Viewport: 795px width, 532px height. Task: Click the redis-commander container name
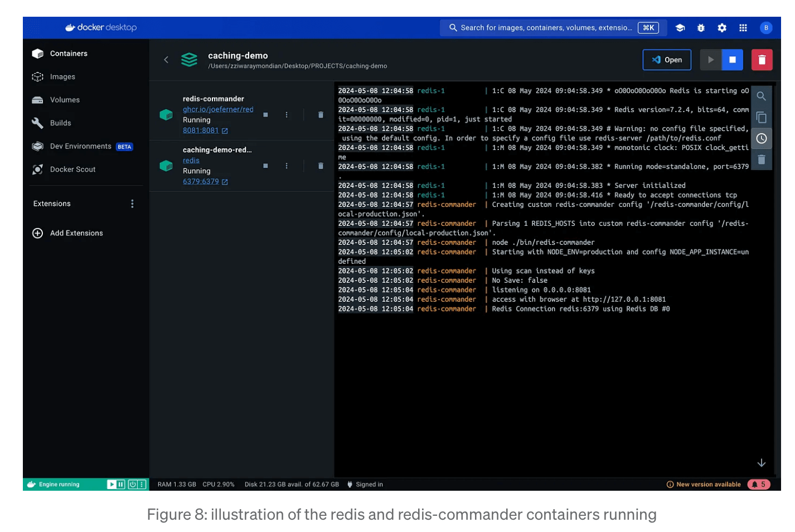(214, 99)
